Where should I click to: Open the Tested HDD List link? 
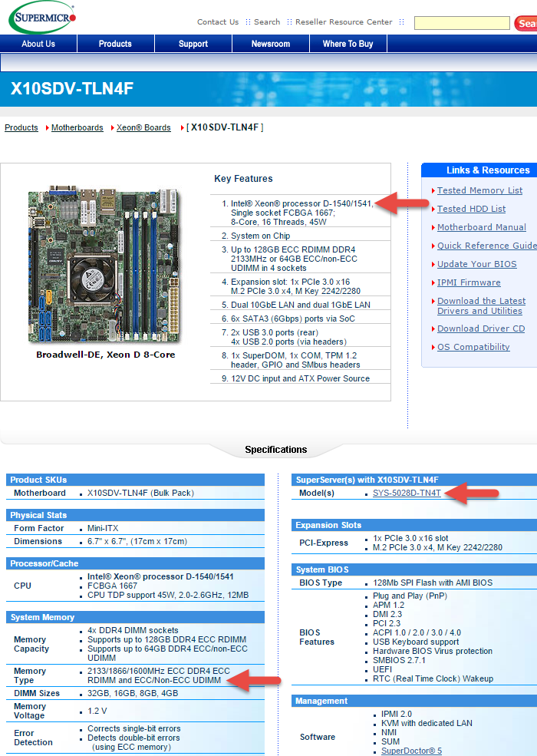point(472,209)
